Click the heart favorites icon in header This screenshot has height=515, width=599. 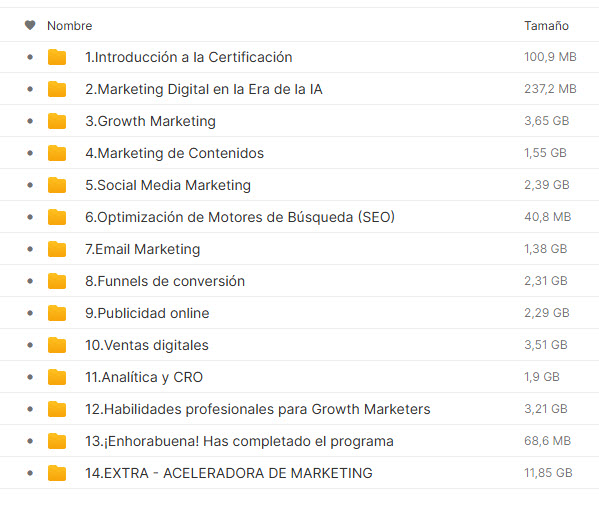(30, 25)
